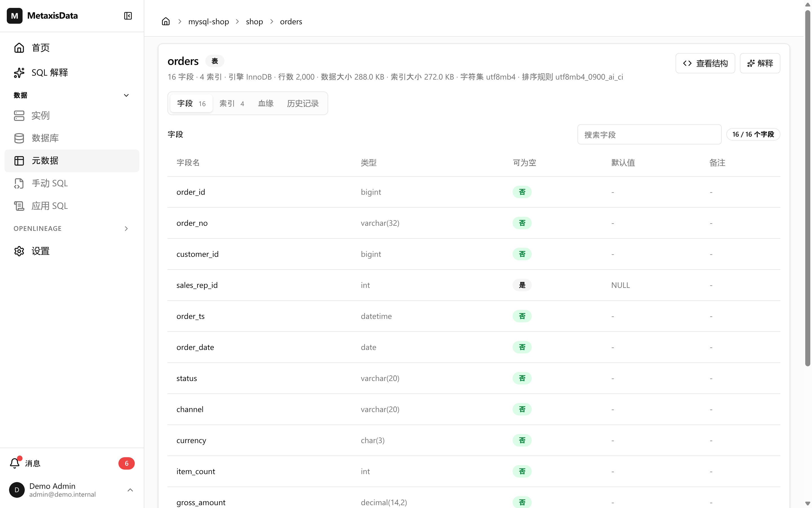Switch to the 字段 16 tab

click(191, 104)
